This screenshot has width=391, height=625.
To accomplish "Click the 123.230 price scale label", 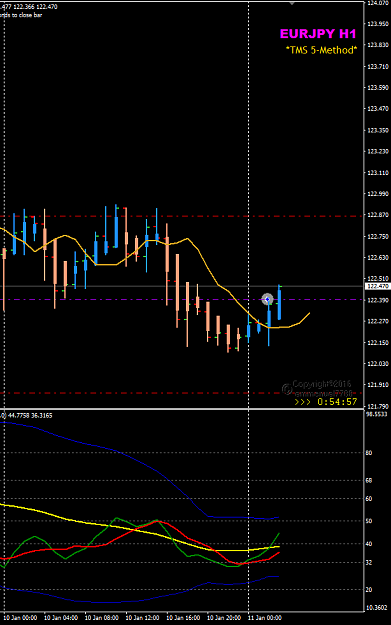I will (377, 151).
